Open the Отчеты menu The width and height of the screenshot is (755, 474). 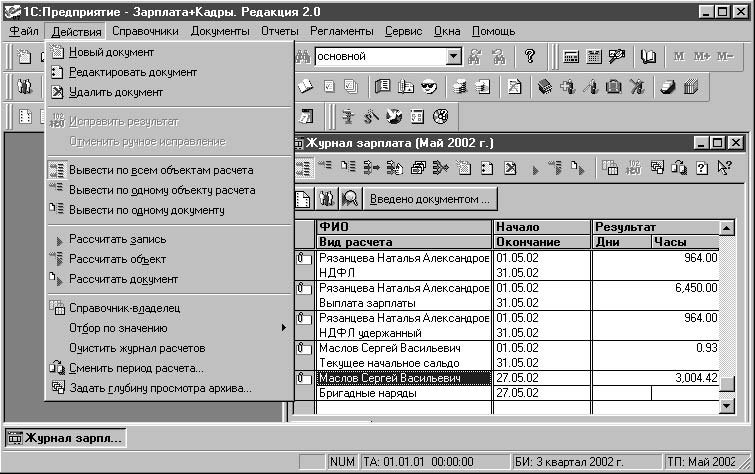pyautogui.click(x=280, y=31)
